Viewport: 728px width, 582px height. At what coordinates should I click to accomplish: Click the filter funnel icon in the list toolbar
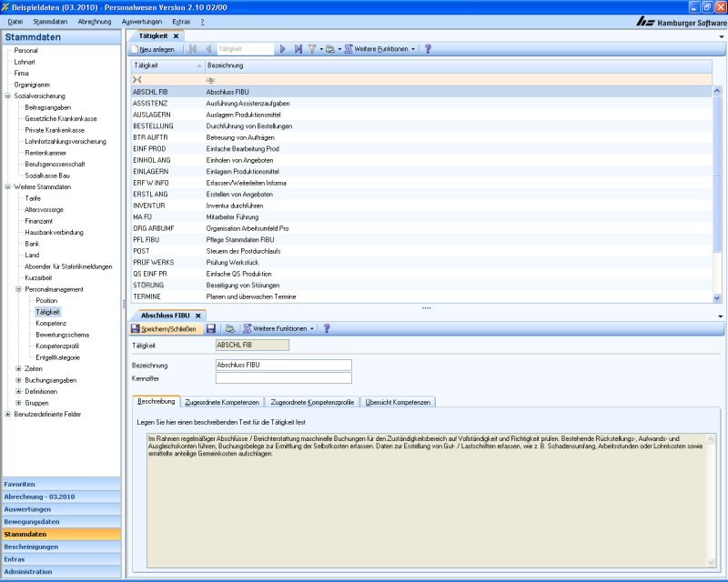pos(311,49)
